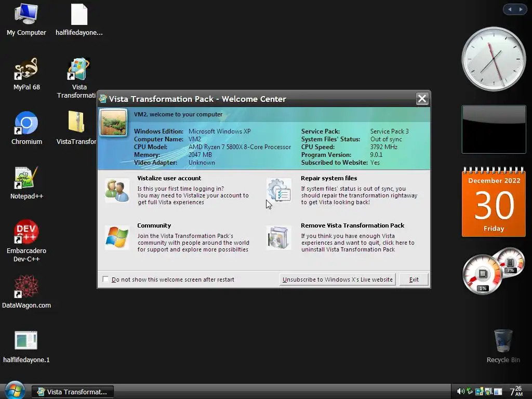Click the Vistalize user account icon
532x399 pixels.
coord(117,191)
